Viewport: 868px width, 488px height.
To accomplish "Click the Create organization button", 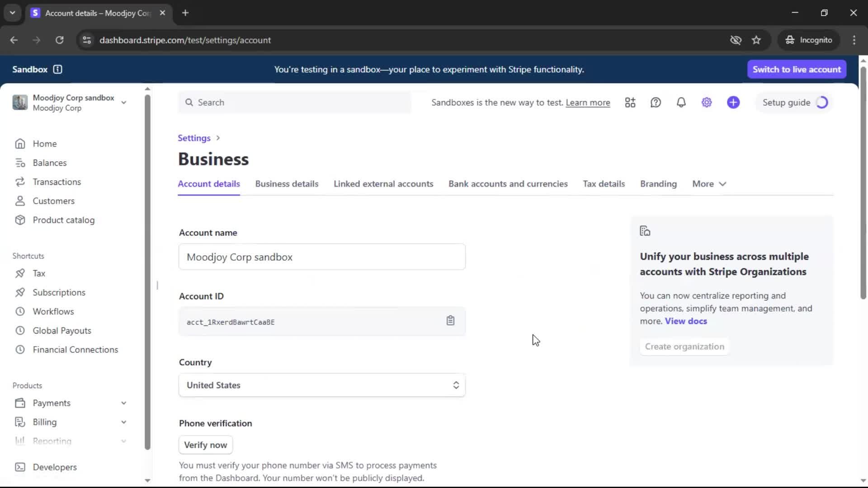I will pos(684,347).
